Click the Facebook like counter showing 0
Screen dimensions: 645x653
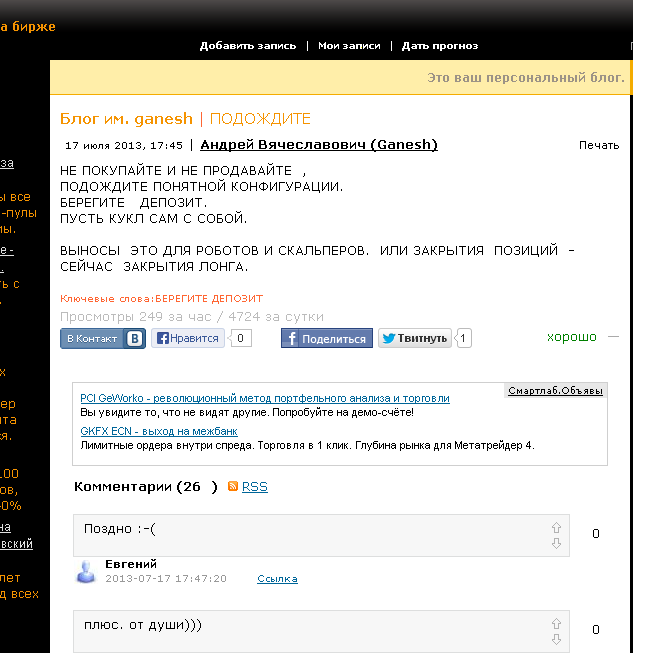(x=240, y=338)
